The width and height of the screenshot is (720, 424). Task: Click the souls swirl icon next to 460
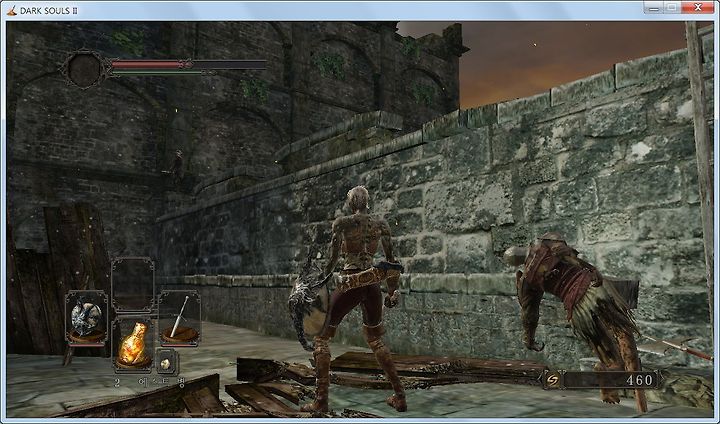pyautogui.click(x=553, y=380)
